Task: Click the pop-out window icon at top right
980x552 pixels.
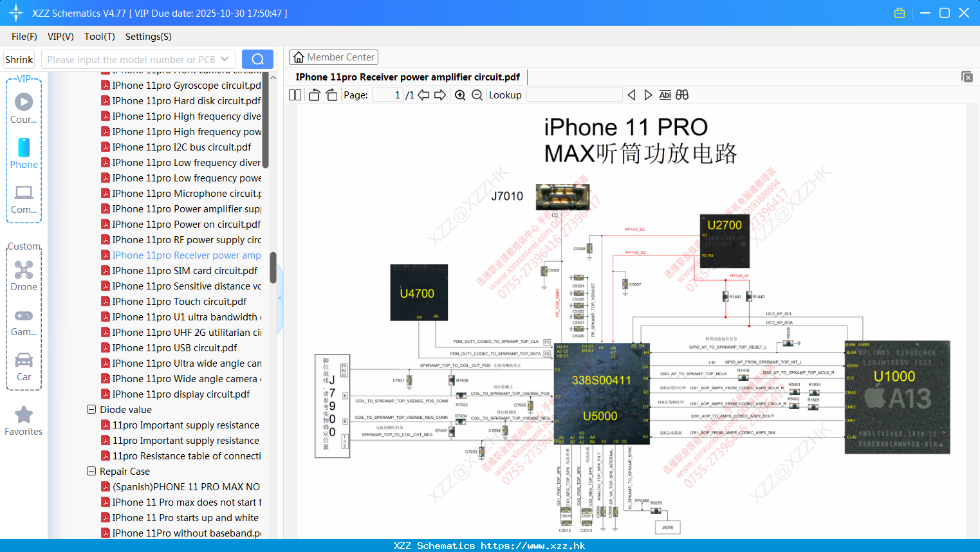Action: click(x=967, y=77)
